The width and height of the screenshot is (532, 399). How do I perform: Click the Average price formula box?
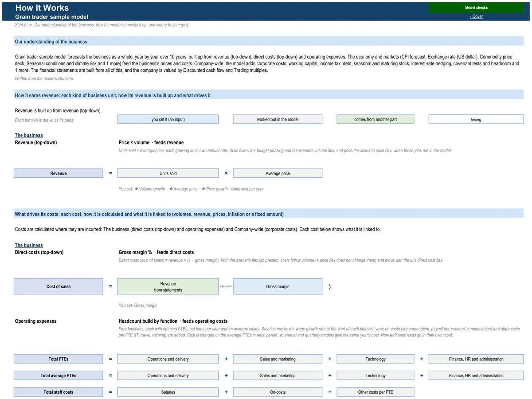(278, 173)
